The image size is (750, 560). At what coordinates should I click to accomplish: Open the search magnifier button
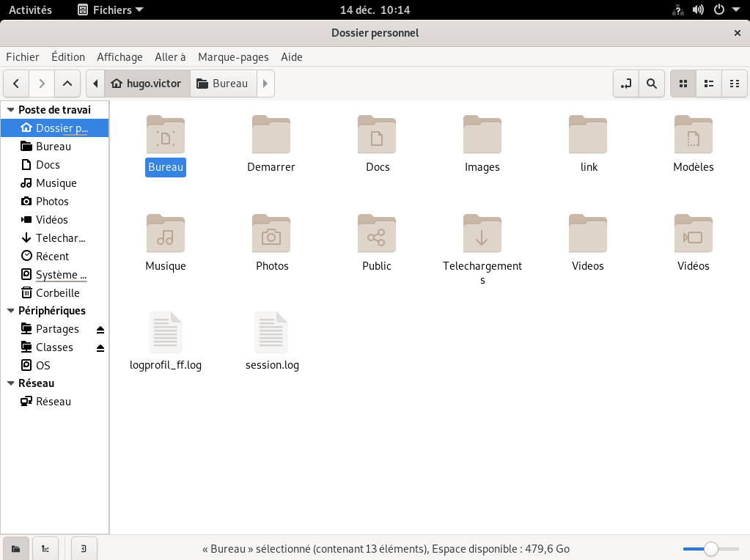(x=652, y=84)
